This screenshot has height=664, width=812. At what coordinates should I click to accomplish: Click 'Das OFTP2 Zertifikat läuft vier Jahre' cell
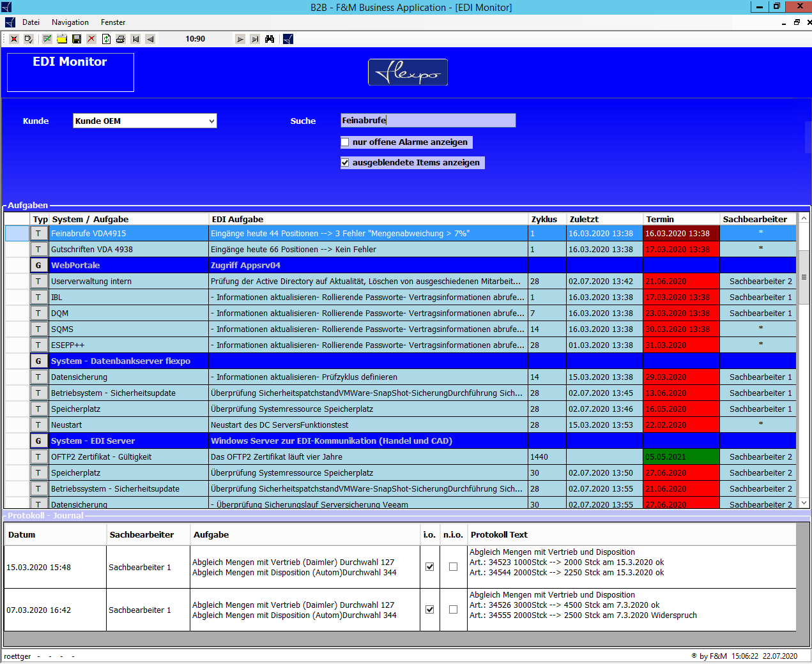pyautogui.click(x=369, y=457)
